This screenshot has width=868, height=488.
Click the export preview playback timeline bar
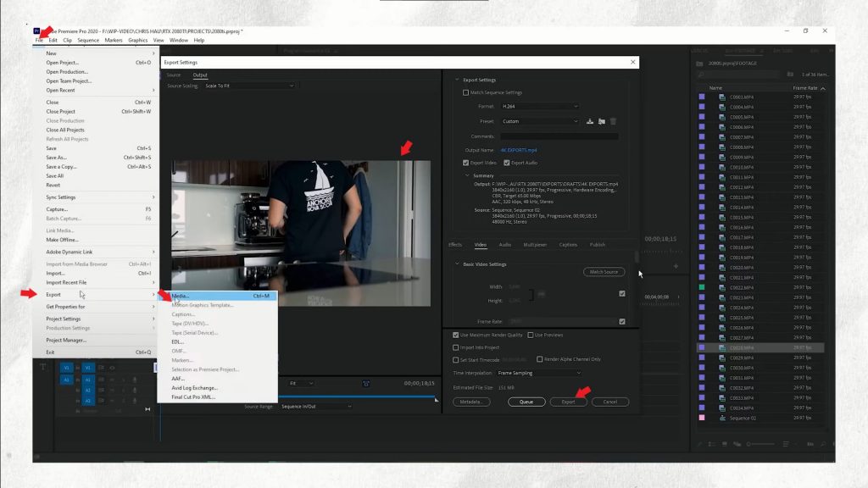358,396
